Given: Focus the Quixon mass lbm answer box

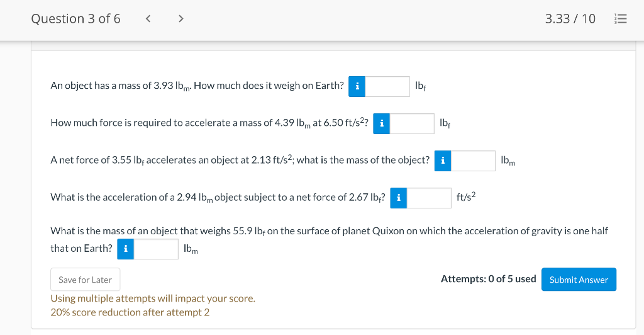Looking at the screenshot, I should tap(156, 249).
